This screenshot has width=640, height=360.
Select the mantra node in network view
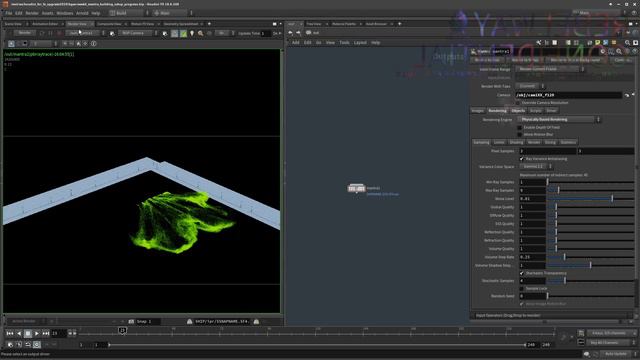click(x=356, y=188)
